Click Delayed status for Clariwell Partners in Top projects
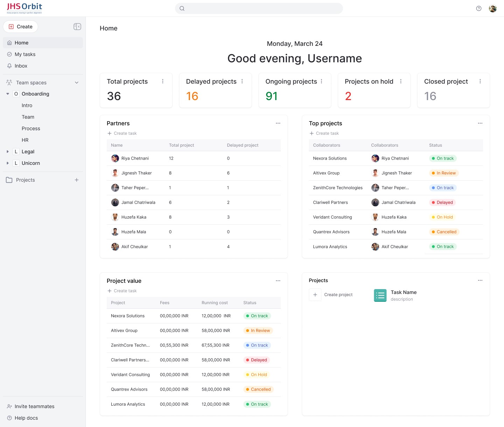Image resolution: width=504 pixels, height=427 pixels. tap(442, 203)
